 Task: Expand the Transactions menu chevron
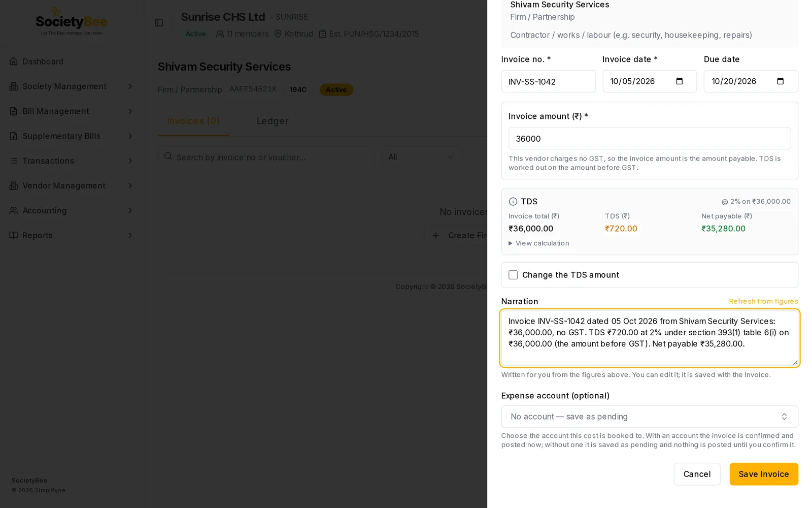[130, 161]
